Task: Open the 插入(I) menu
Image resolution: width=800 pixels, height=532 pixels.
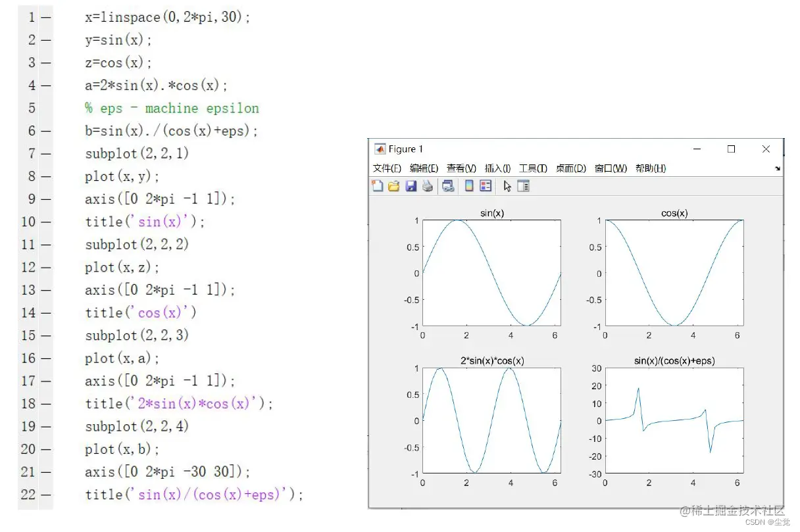Action: (x=497, y=168)
